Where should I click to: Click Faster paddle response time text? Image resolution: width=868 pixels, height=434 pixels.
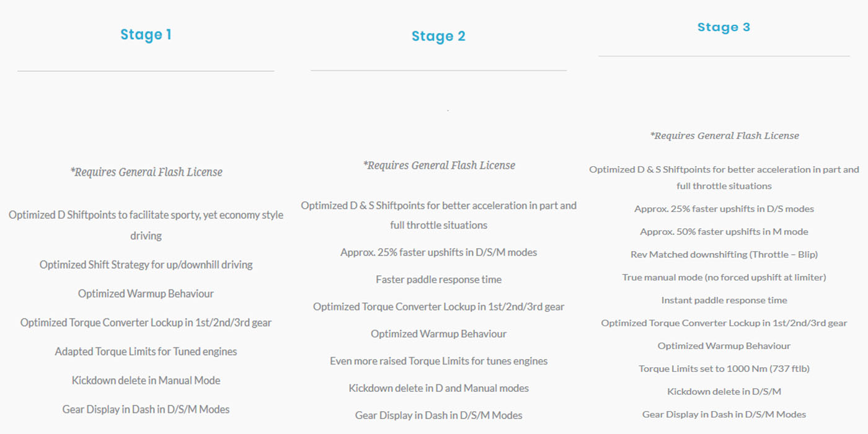(439, 280)
